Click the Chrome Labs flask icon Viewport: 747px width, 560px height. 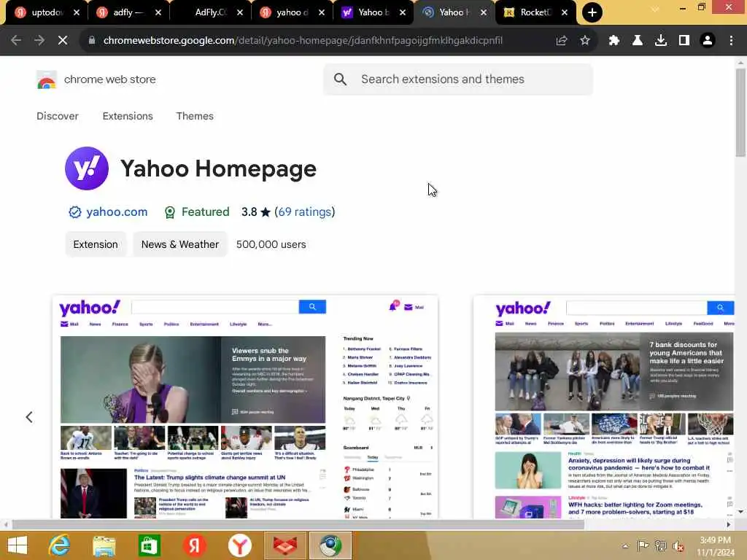(638, 41)
